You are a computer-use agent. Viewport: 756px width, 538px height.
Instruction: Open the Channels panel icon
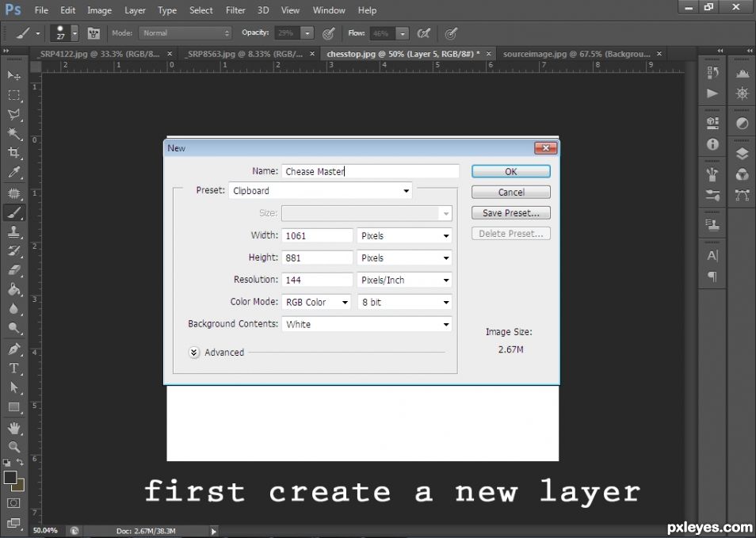pos(743,174)
